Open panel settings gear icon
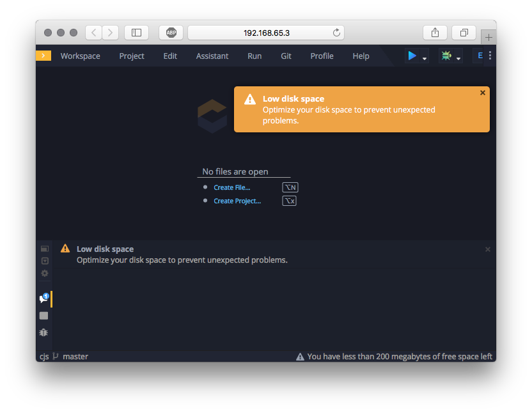Viewport: 532px width, 413px height. tap(45, 273)
